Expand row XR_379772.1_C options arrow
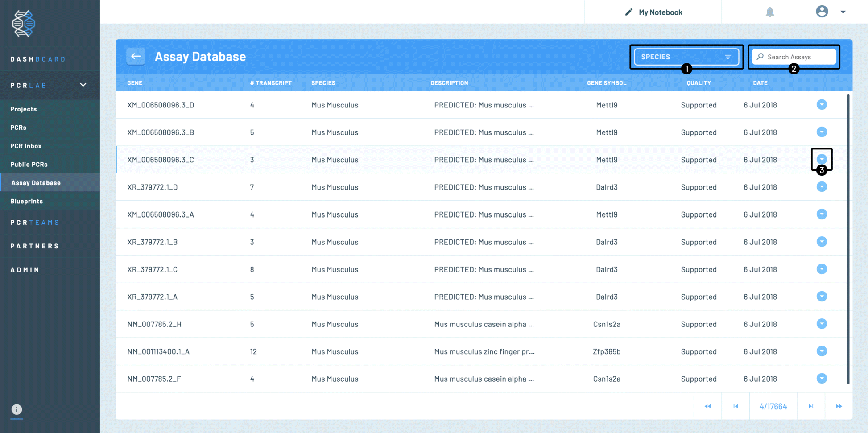 [x=822, y=269]
